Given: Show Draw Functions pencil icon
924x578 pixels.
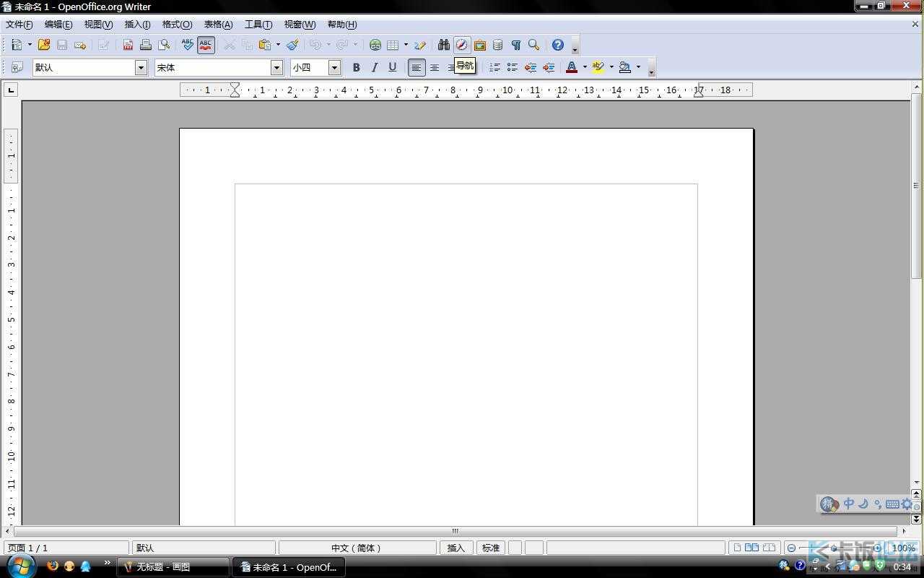Looking at the screenshot, I should click(420, 45).
